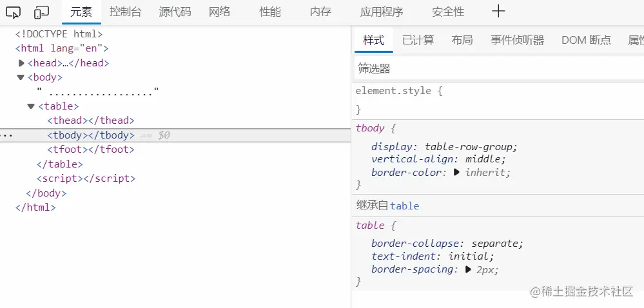Open the 安全性 tab
Viewport: 644px width, 308px height.
(x=448, y=12)
